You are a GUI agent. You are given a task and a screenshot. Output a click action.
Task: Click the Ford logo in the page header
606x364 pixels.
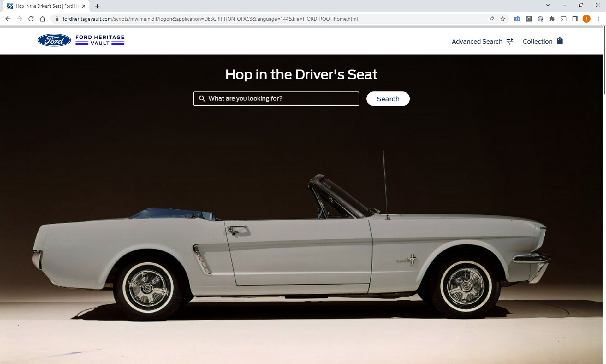tap(54, 40)
